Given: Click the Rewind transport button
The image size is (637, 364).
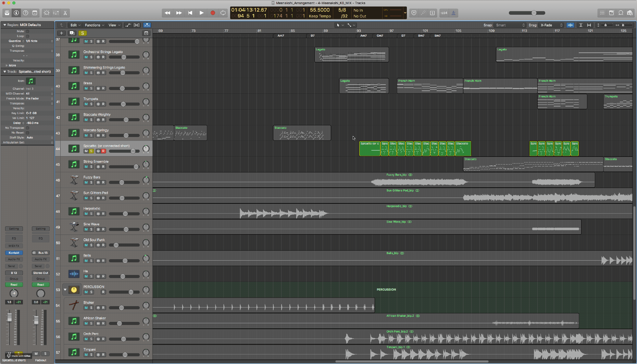Looking at the screenshot, I should tap(167, 13).
